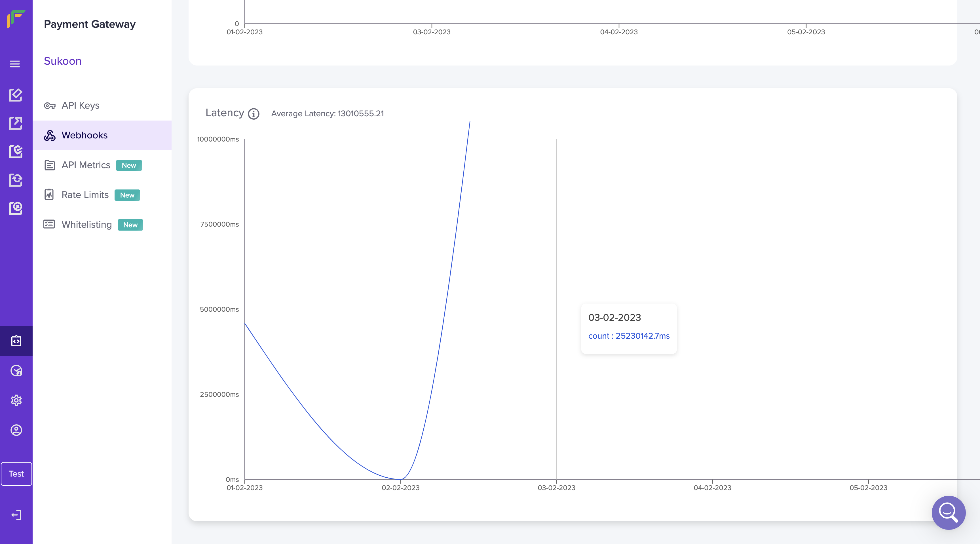Image resolution: width=980 pixels, height=544 pixels.
Task: Open the developer code icon in sidebar
Action: pyautogui.click(x=16, y=341)
